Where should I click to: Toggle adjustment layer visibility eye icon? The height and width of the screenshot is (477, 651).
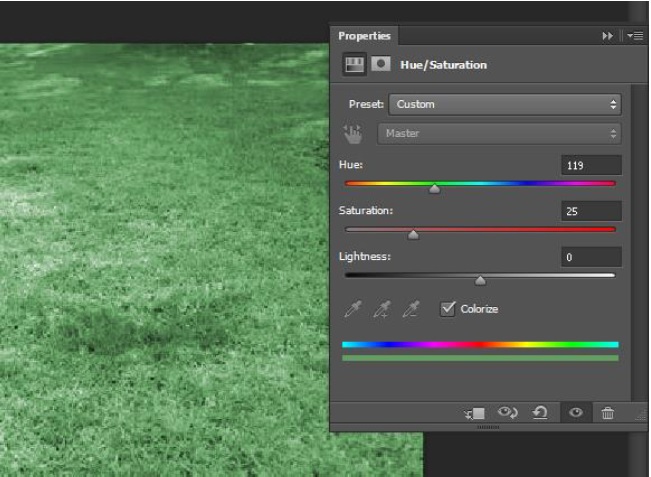tap(574, 413)
